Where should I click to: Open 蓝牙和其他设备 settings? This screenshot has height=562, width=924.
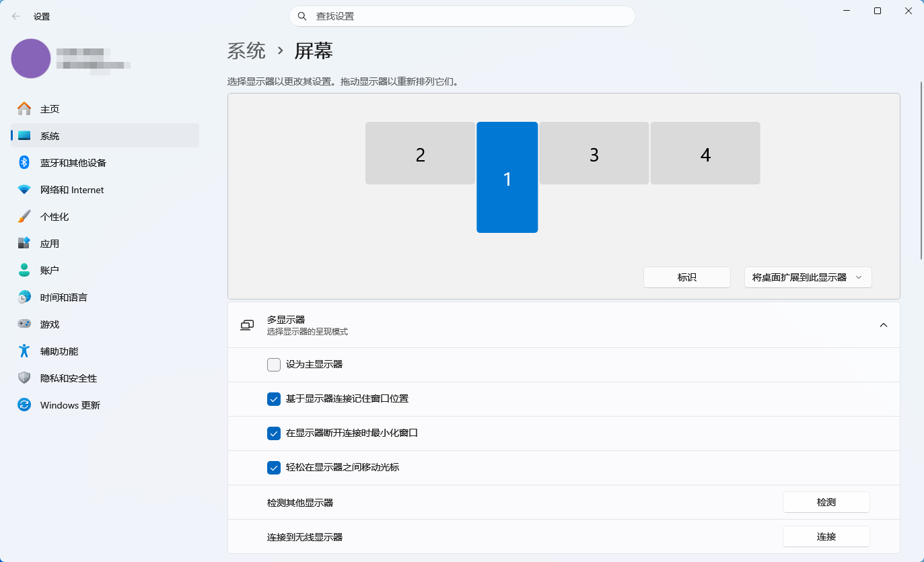[105, 162]
